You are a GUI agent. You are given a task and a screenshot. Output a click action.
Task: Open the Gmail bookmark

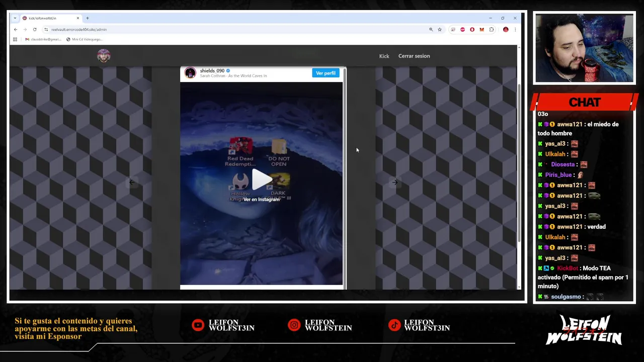(43, 39)
